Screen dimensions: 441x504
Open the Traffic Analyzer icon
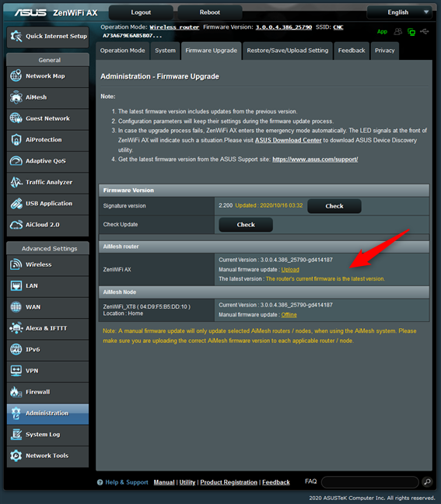click(x=16, y=182)
